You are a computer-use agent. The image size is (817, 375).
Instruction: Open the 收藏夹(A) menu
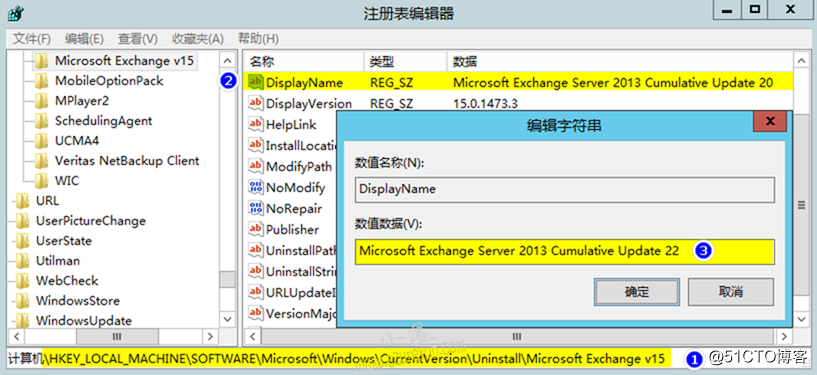point(198,39)
